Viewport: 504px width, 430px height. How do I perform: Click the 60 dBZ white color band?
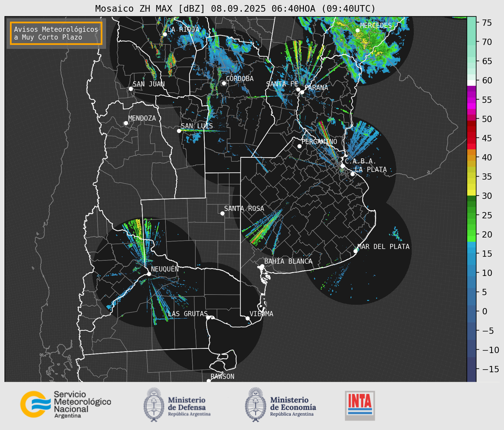471,83
